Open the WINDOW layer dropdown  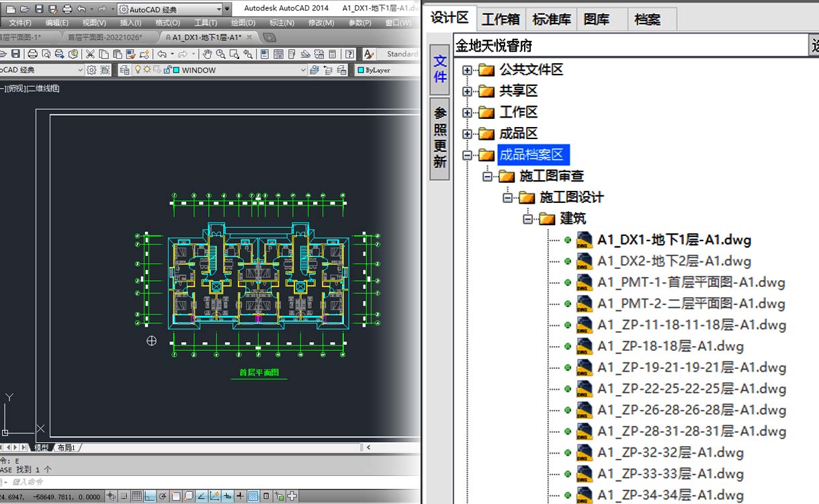coord(302,70)
